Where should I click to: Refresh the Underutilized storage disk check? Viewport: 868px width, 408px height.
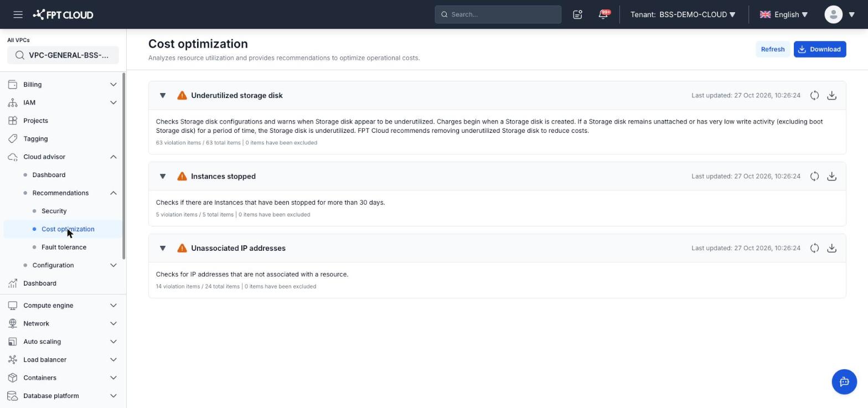814,95
